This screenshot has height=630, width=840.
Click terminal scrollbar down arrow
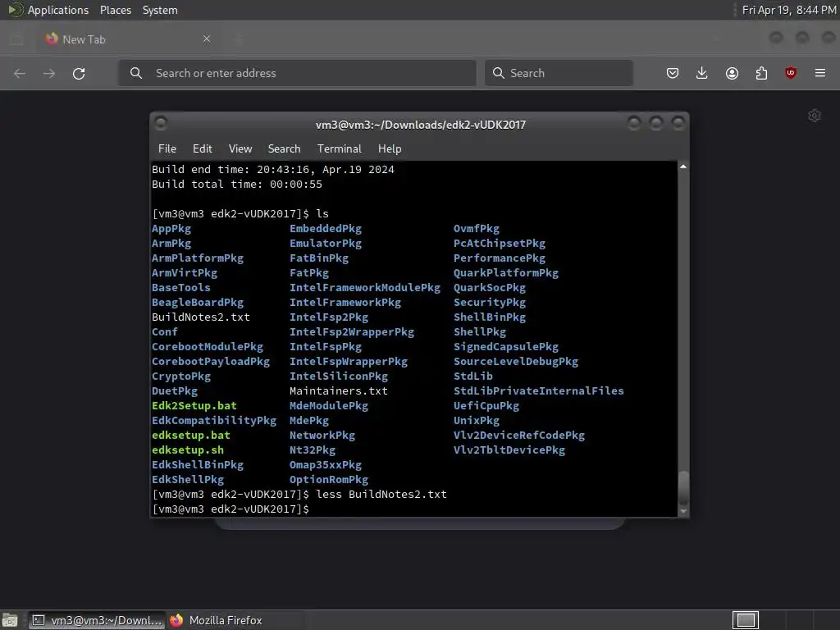tap(683, 512)
